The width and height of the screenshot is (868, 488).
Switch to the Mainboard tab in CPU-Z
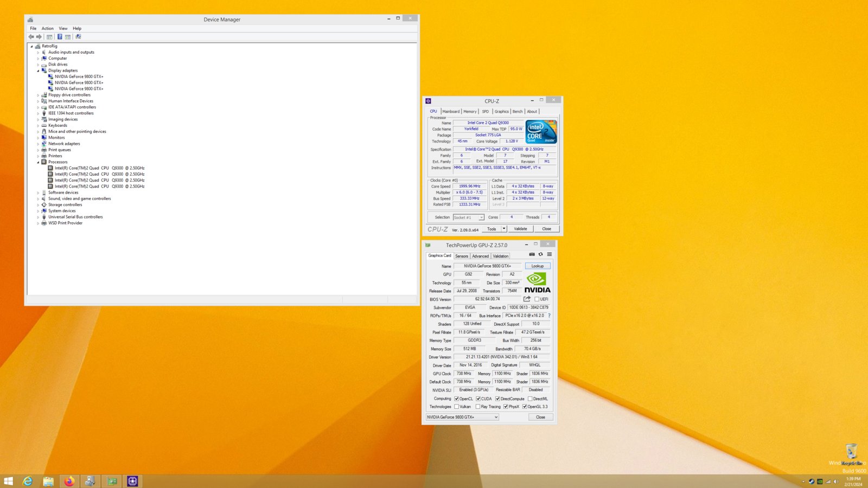coord(451,112)
